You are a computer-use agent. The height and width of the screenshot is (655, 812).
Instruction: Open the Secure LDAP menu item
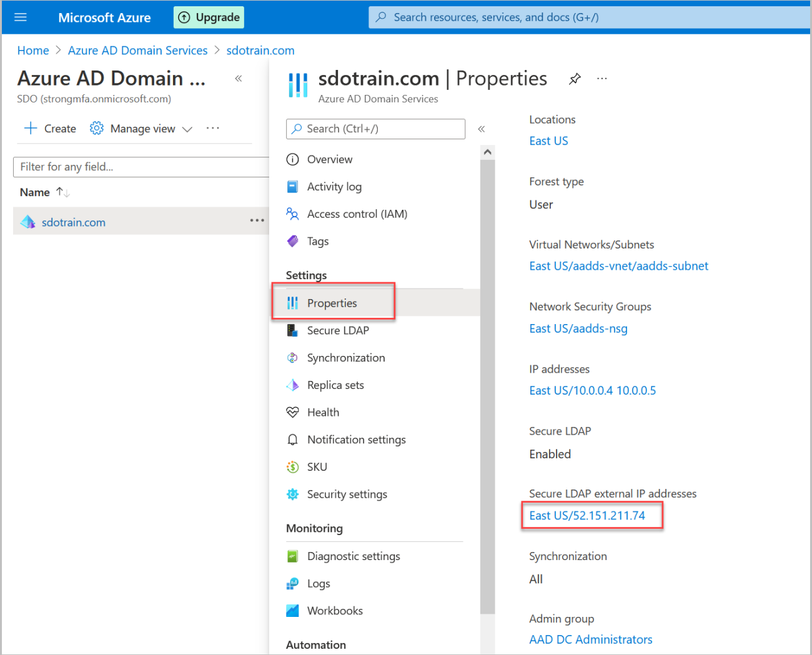point(338,330)
